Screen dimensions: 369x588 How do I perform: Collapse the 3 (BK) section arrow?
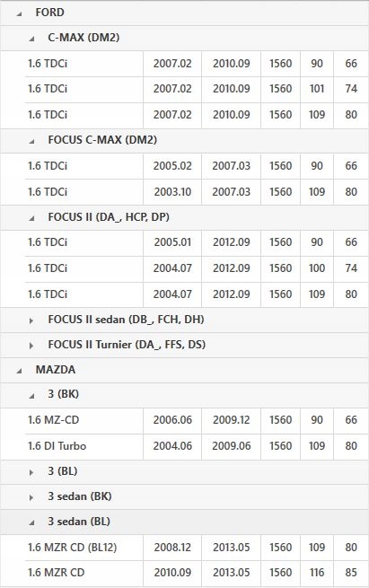[31, 396]
